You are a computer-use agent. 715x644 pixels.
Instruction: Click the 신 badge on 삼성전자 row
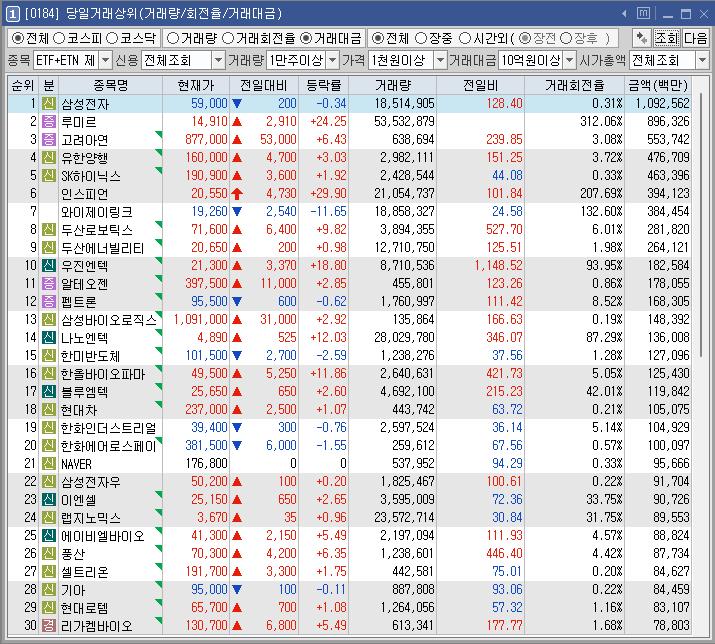48,104
